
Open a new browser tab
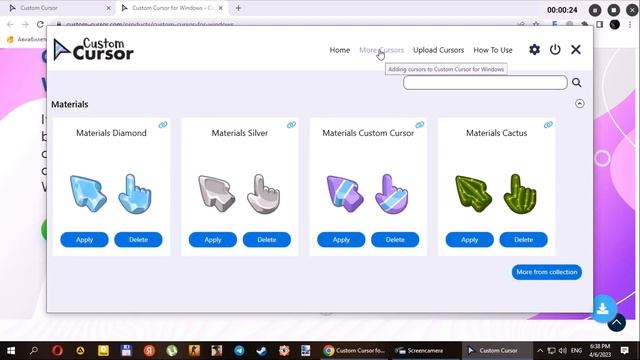[238, 8]
